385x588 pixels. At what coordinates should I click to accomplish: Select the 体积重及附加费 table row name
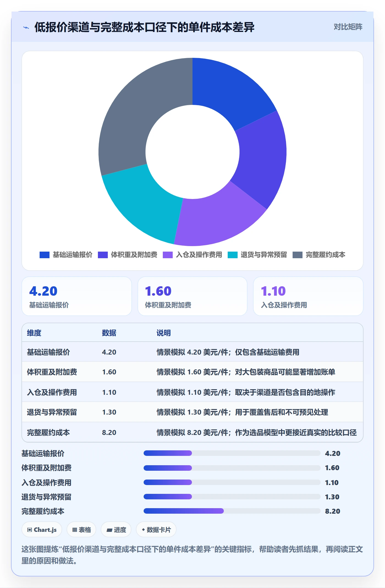pyautogui.click(x=52, y=372)
